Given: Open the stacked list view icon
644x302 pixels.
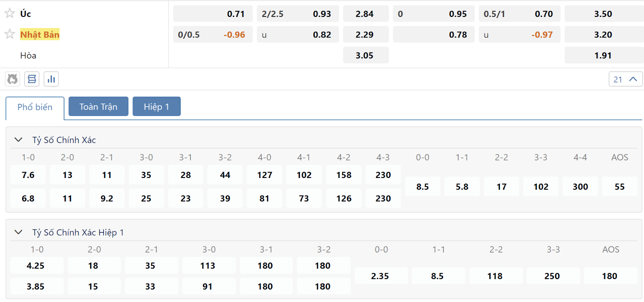Looking at the screenshot, I should 32,79.
